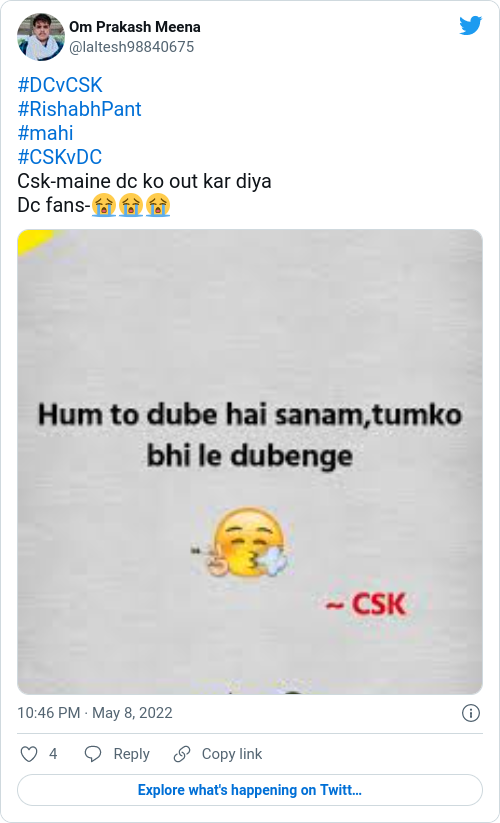Open the #DCvCSK hashtag
500x823 pixels.
[60, 85]
